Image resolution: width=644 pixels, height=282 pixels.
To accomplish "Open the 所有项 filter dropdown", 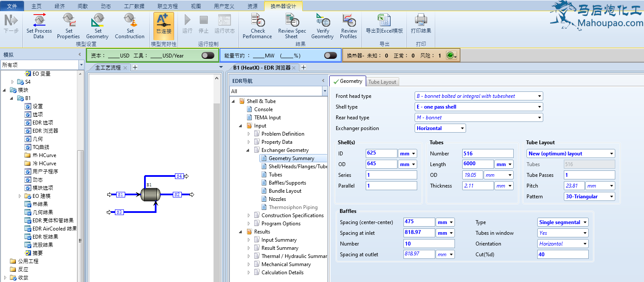I will [x=81, y=65].
